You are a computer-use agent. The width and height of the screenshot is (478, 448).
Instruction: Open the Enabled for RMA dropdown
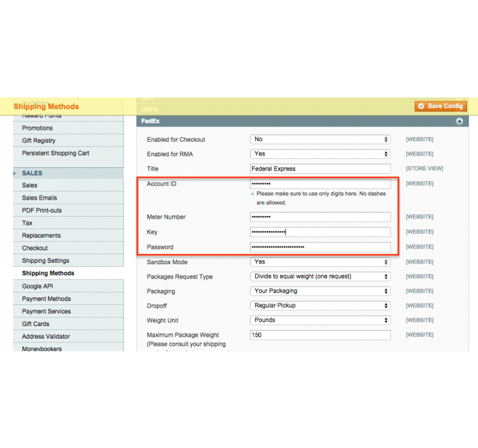320,154
